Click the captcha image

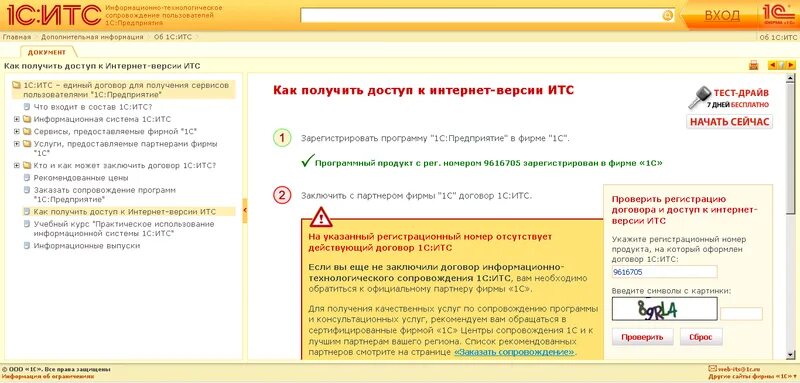click(x=664, y=309)
